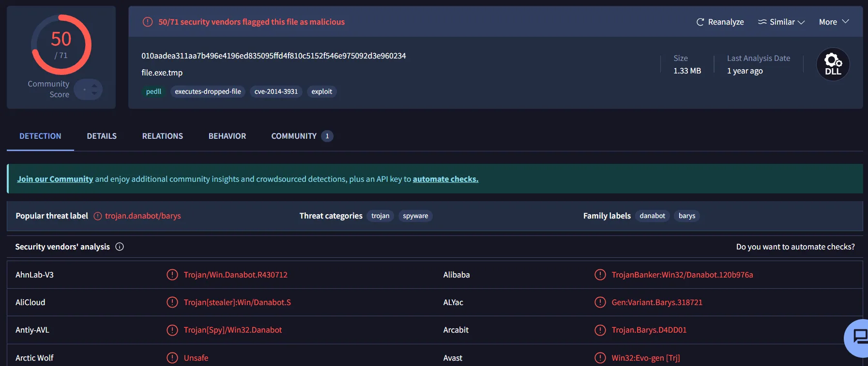The height and width of the screenshot is (366, 868).
Task: Click Do you want to automate checks?
Action: pyautogui.click(x=795, y=247)
